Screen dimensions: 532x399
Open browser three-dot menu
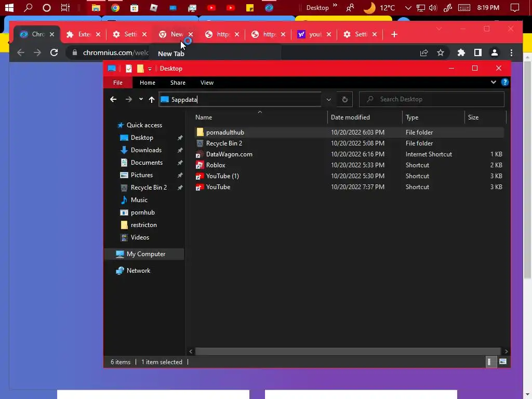coord(511,52)
